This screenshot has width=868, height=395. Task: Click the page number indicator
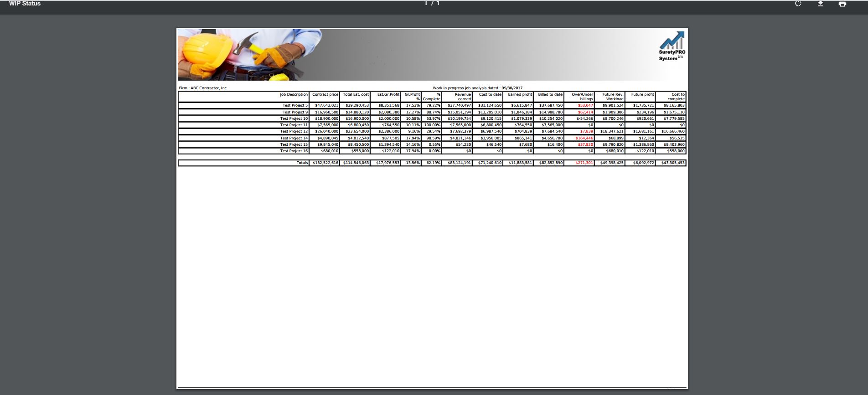click(432, 3)
